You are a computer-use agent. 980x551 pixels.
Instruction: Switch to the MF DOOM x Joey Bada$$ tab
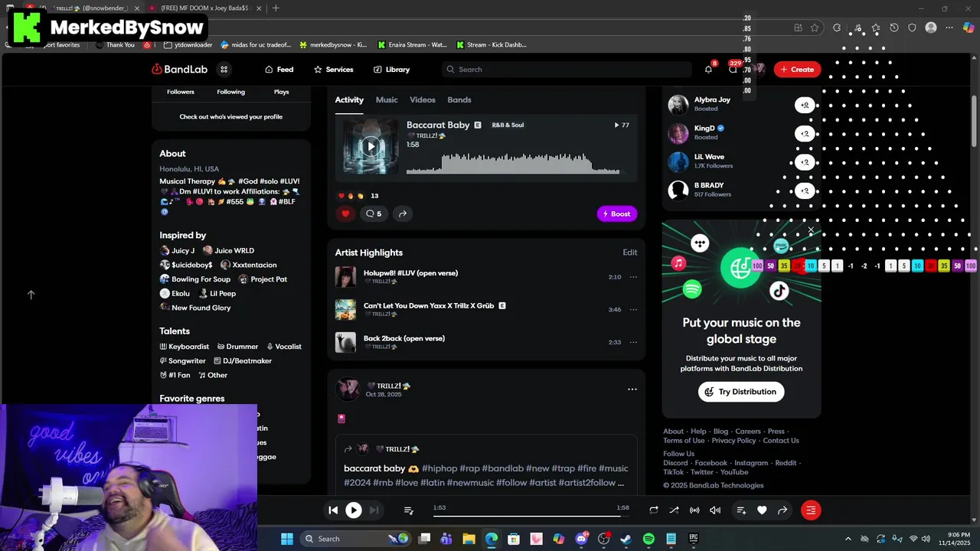coord(204,8)
